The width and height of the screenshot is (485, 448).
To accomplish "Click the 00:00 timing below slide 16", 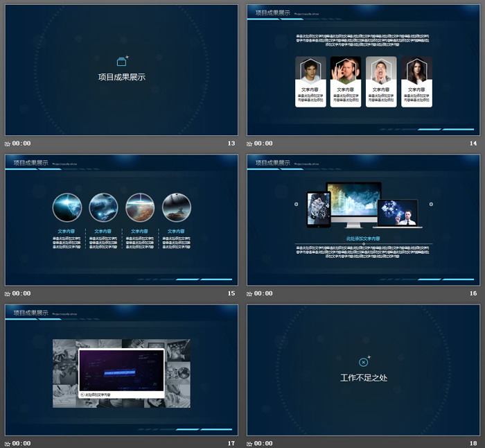I will [264, 293].
